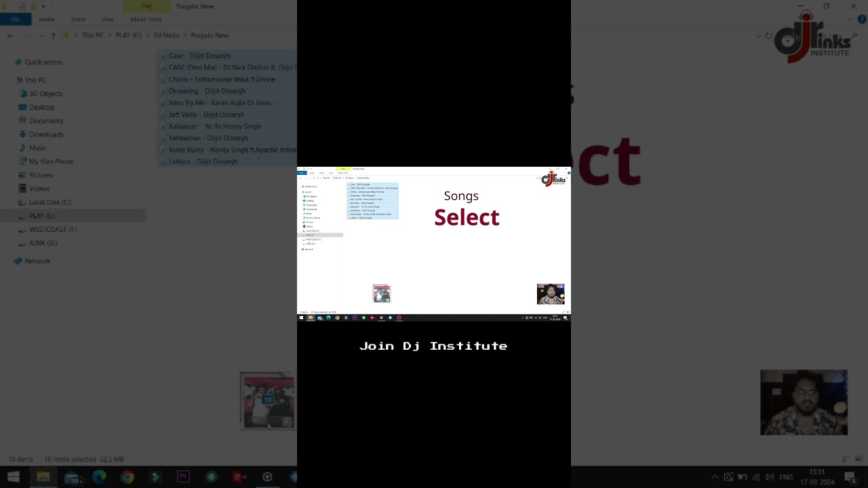Open the Share ribbon tab in background Explorer
868x488 pixels.
click(x=78, y=20)
